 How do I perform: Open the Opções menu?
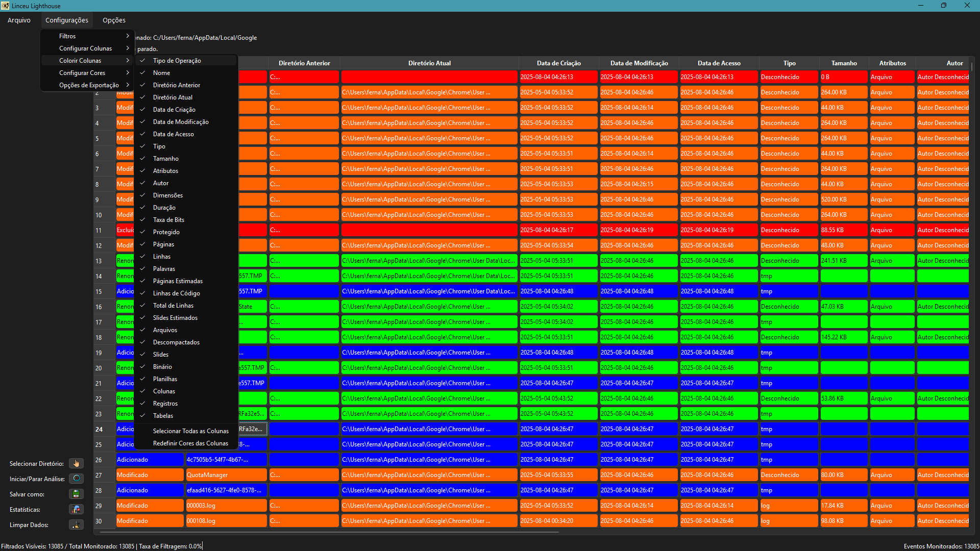pyautogui.click(x=114, y=20)
